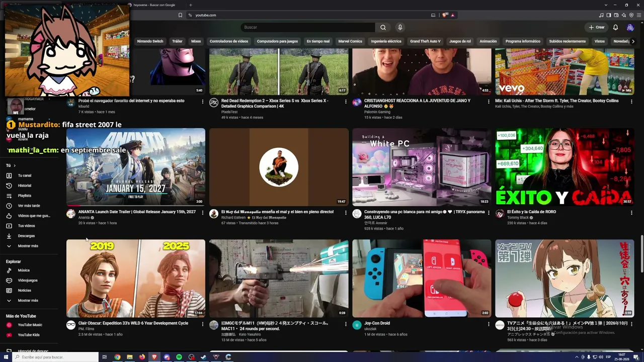
Task: Expand the Tú section chevron
Action: pyautogui.click(x=14, y=165)
